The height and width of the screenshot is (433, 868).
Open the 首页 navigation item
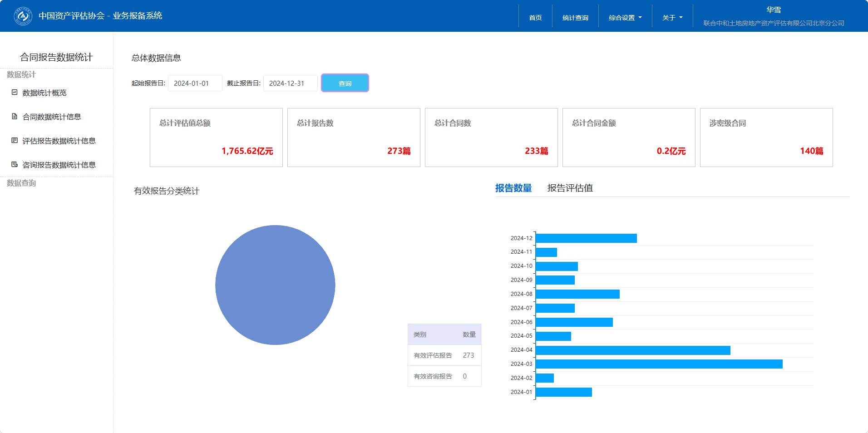(x=535, y=18)
